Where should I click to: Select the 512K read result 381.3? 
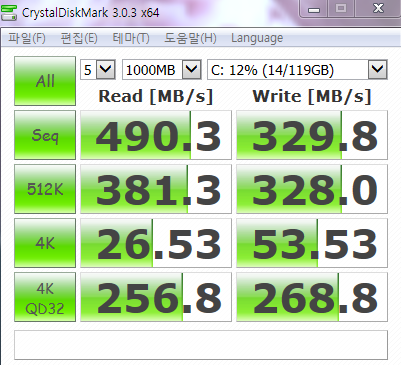[156, 189]
